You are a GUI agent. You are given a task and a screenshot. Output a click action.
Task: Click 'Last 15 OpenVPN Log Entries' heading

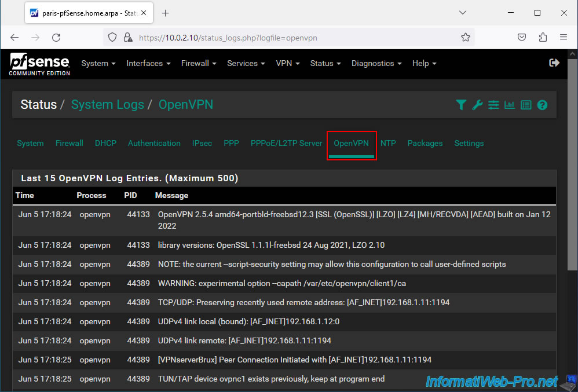pos(129,178)
